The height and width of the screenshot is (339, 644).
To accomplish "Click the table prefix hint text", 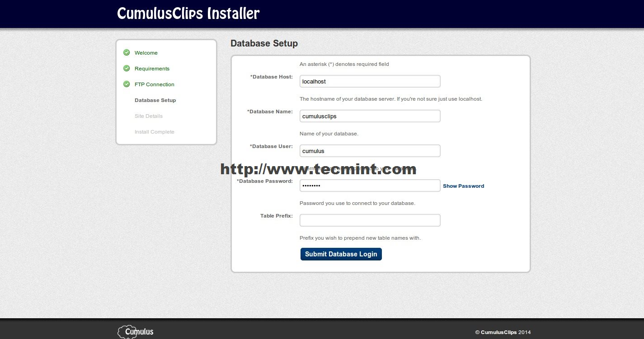I will (x=360, y=238).
